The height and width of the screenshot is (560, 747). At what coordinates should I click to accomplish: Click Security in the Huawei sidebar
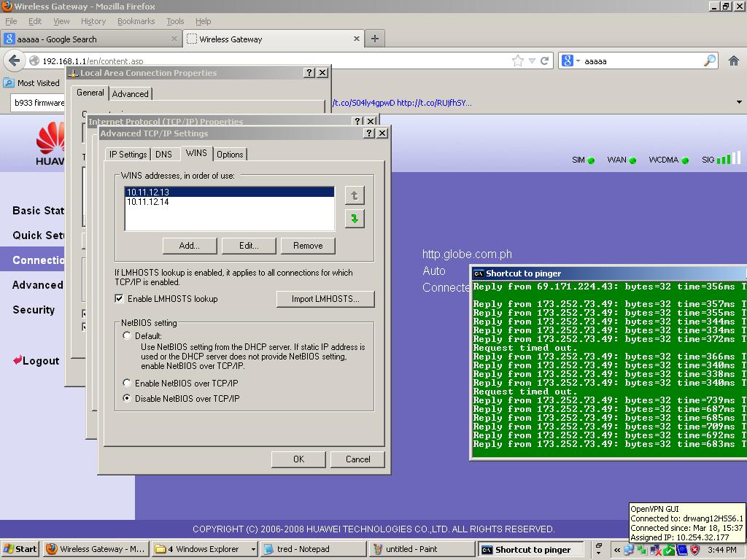point(34,309)
